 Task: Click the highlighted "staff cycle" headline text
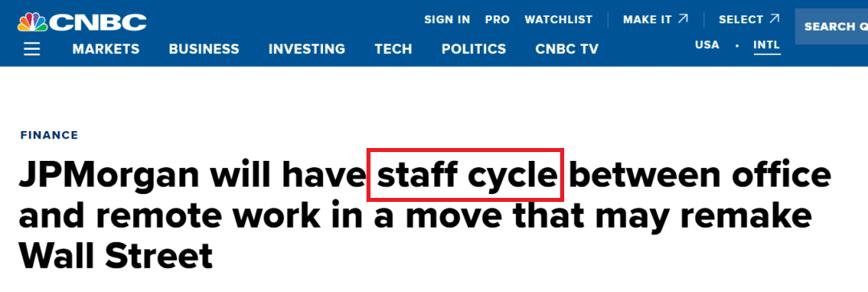[466, 175]
